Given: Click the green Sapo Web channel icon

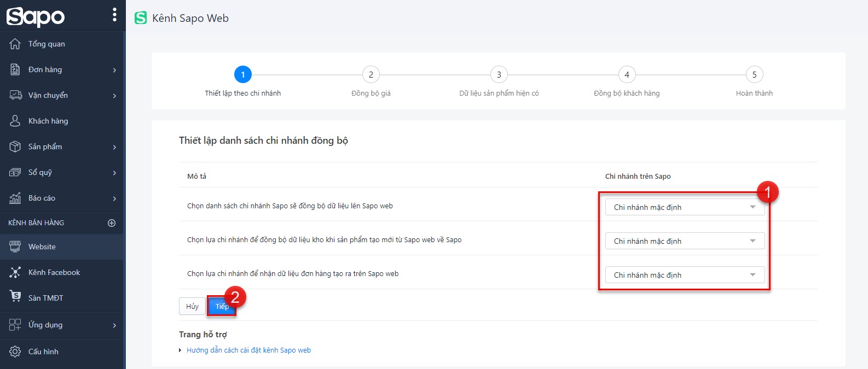Looking at the screenshot, I should click(141, 18).
